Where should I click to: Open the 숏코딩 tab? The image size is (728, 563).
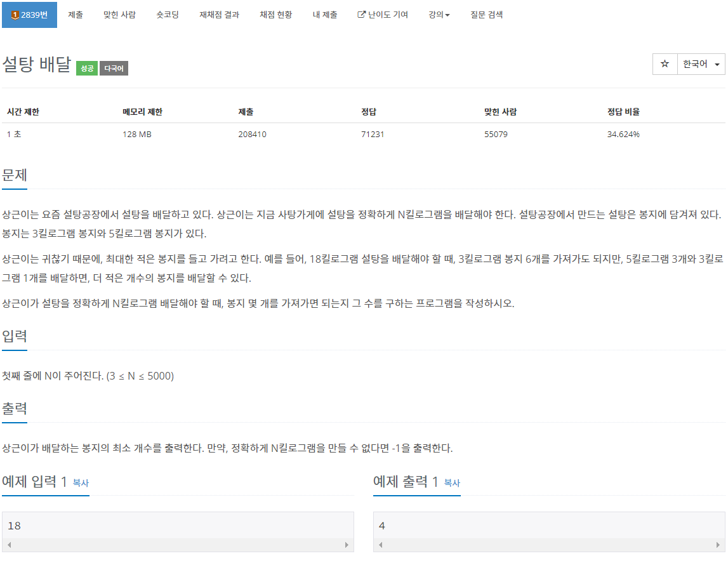(167, 15)
